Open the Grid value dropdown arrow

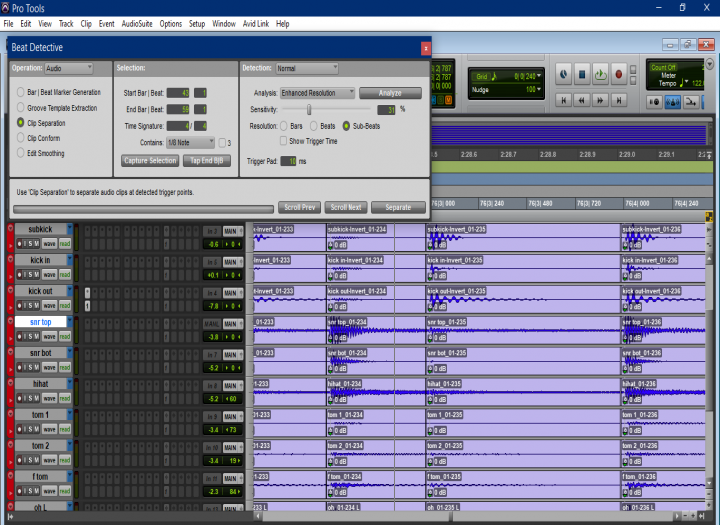click(x=539, y=75)
